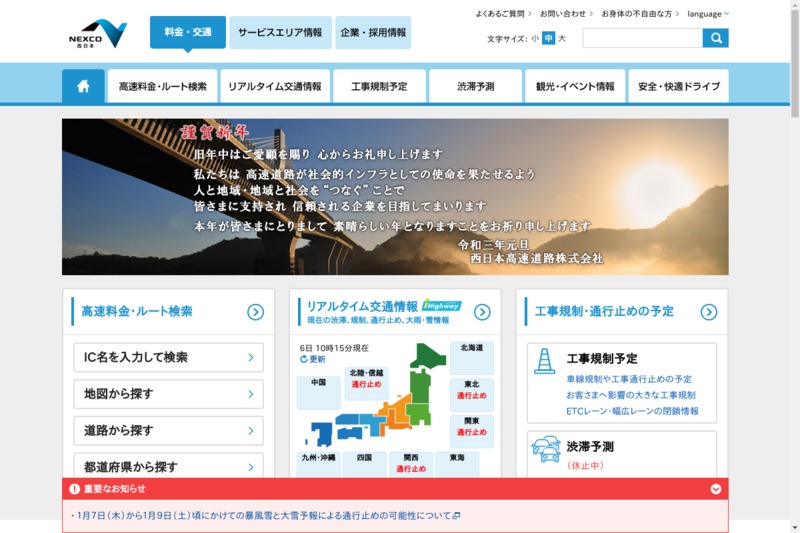Select 北海道 region on traffic map
The width and height of the screenshot is (800, 533).
pos(471,348)
